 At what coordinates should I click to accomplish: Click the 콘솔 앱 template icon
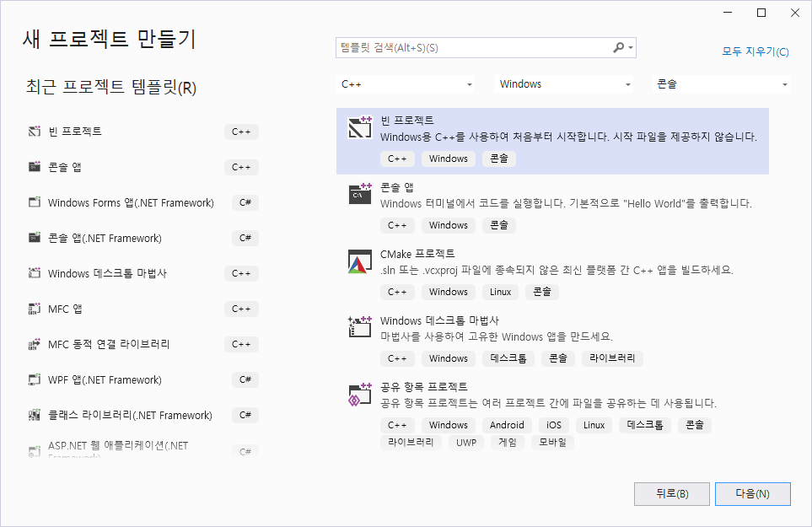[360, 193]
